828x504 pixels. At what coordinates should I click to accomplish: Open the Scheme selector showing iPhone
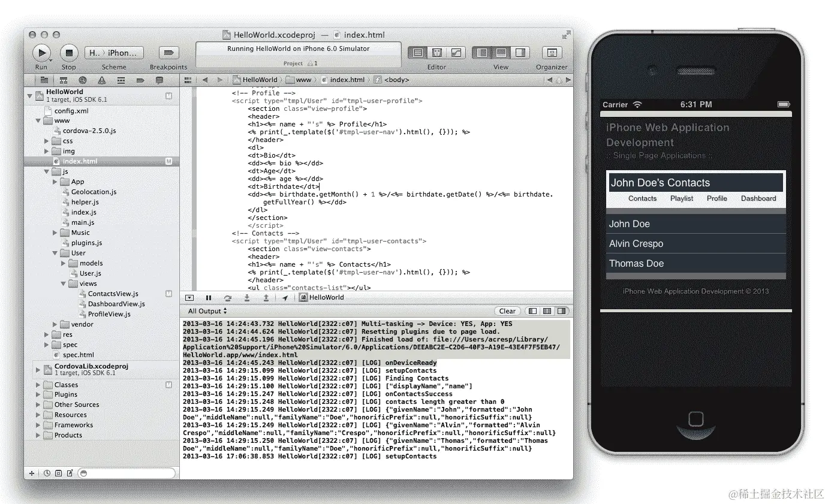click(x=114, y=53)
